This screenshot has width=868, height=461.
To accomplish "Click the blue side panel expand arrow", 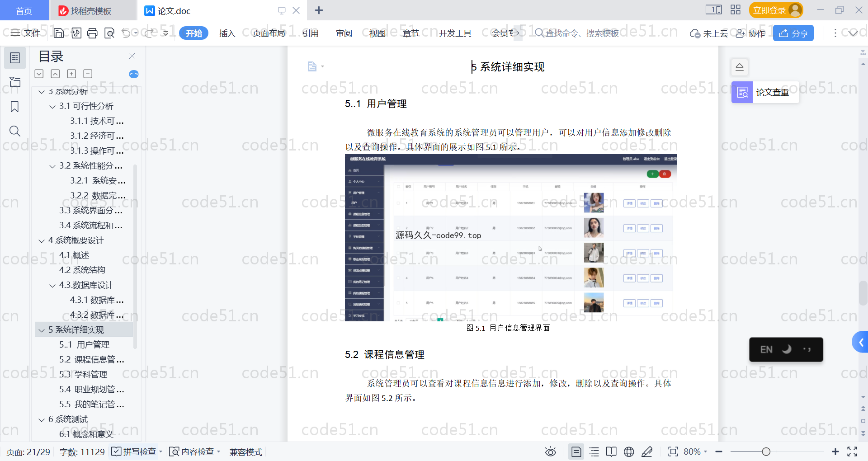I will [860, 342].
